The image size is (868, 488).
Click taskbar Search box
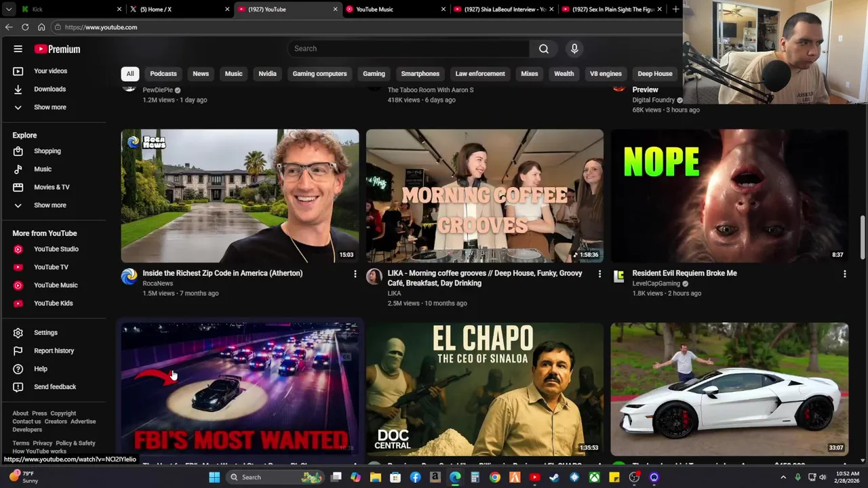point(275,477)
